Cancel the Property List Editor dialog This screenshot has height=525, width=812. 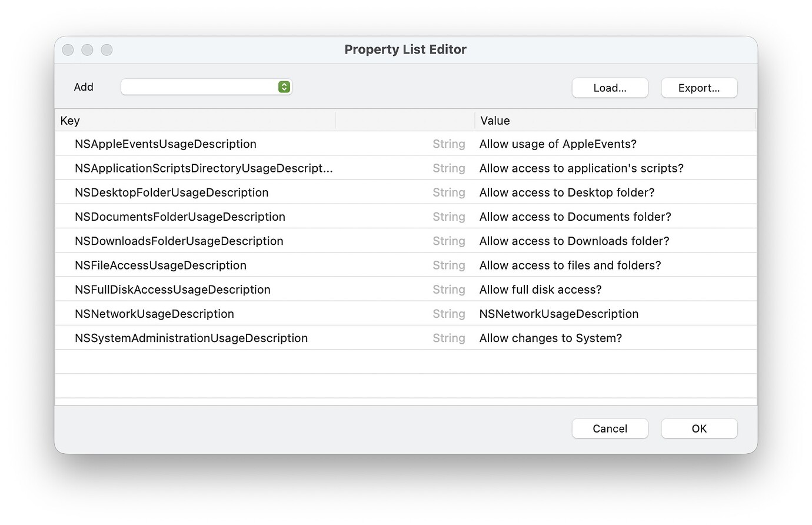coord(610,428)
